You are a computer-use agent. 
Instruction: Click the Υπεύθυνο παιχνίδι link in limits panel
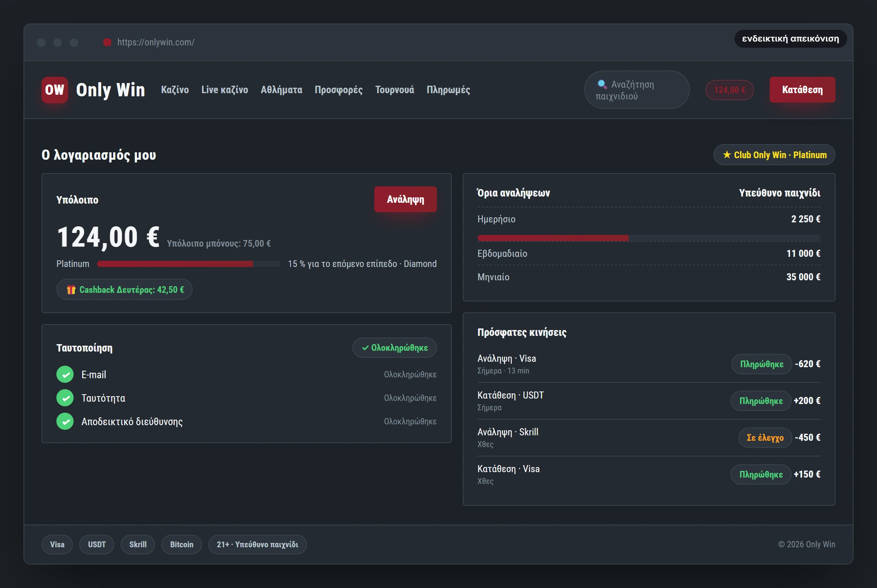click(x=780, y=193)
